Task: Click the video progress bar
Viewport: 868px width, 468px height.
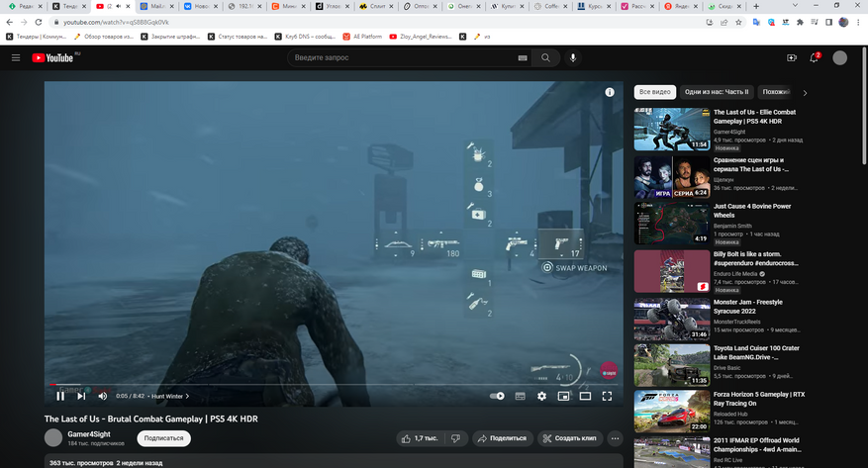Action: click(334, 384)
